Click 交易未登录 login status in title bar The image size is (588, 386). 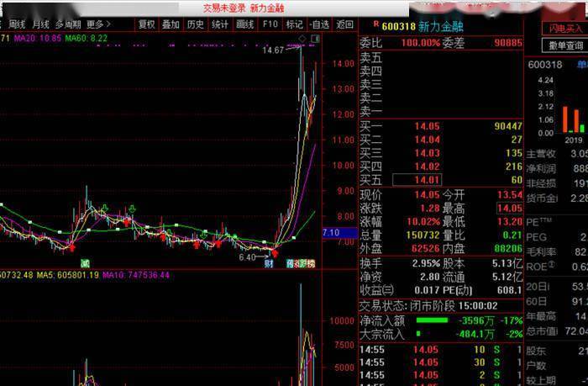click(x=224, y=8)
